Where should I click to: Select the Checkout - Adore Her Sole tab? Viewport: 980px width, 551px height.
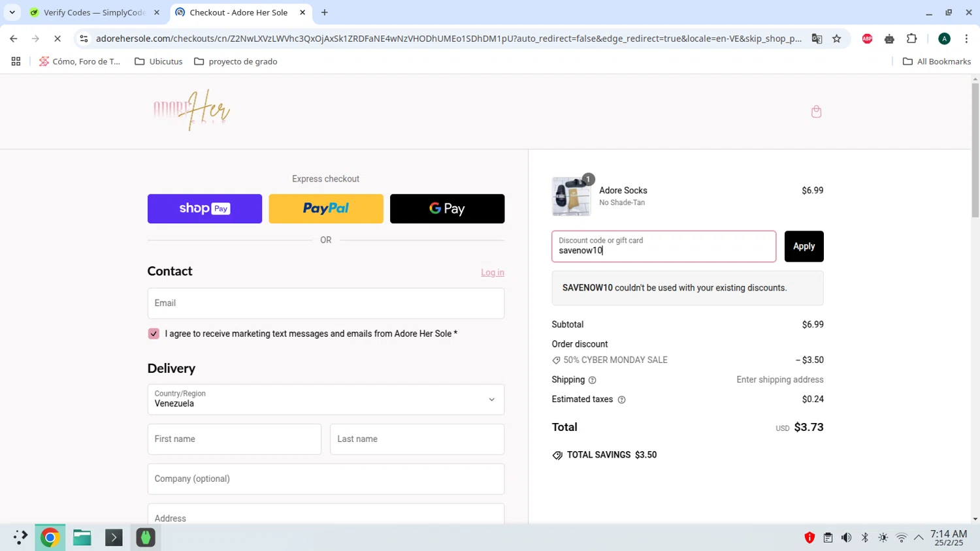point(238,12)
